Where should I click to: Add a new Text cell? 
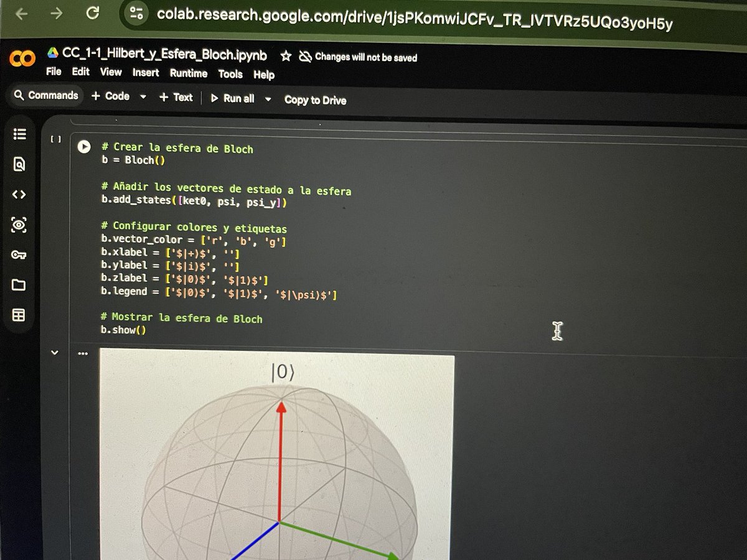click(x=176, y=98)
